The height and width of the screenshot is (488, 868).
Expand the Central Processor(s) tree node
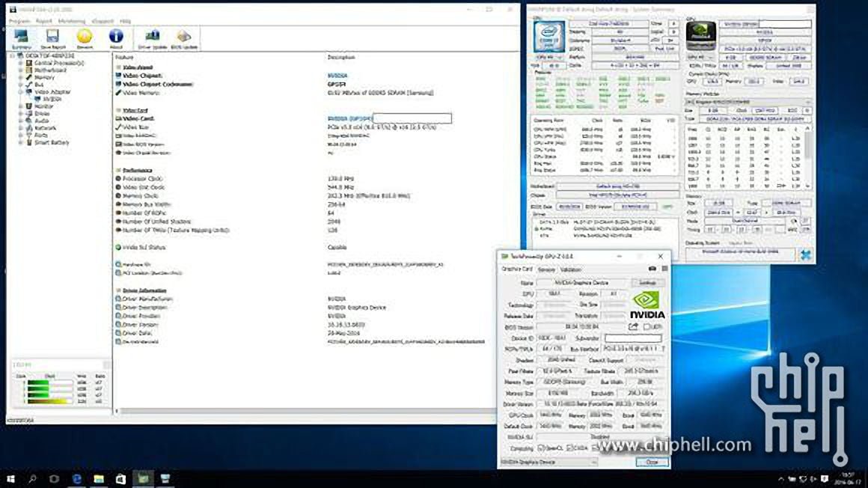pyautogui.click(x=20, y=64)
